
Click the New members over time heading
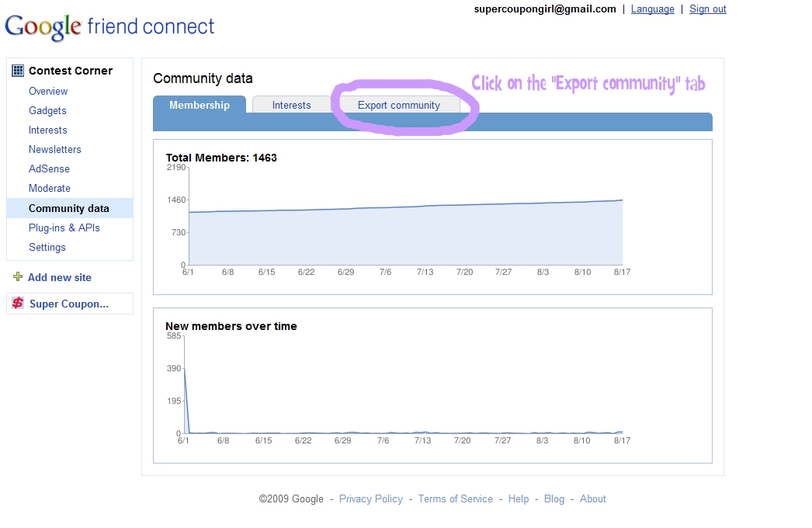click(x=231, y=326)
